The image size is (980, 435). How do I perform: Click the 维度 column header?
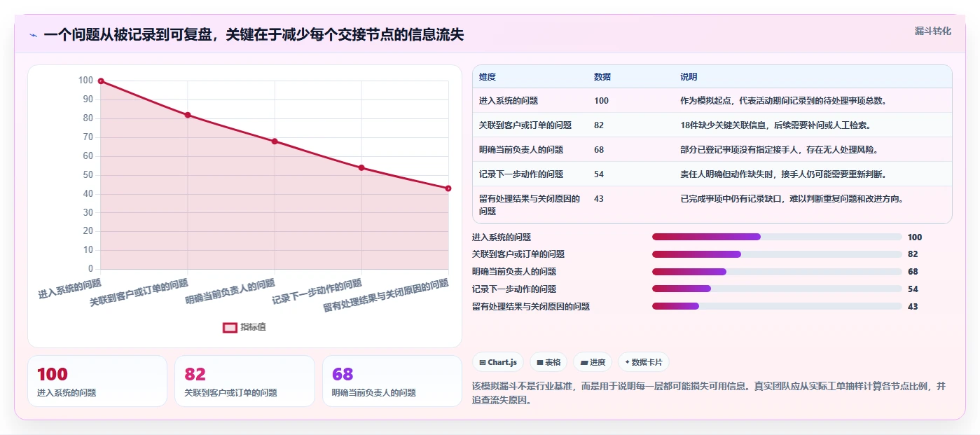(488, 76)
